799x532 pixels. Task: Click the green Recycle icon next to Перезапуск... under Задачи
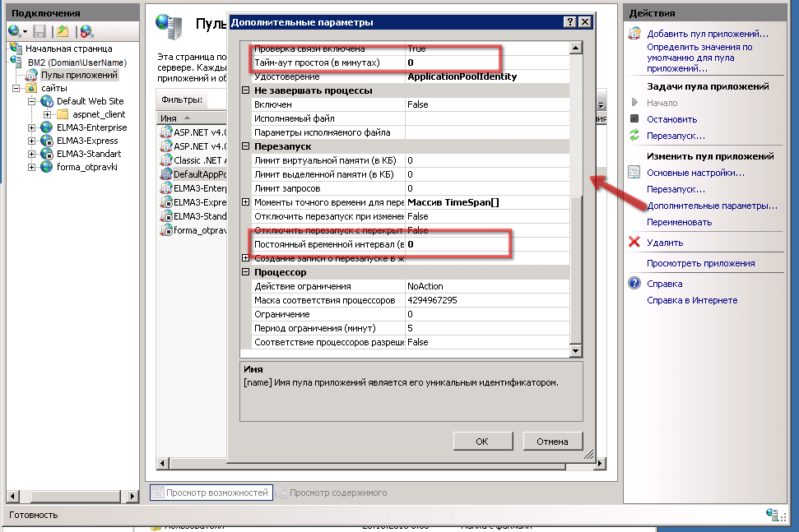(x=634, y=136)
